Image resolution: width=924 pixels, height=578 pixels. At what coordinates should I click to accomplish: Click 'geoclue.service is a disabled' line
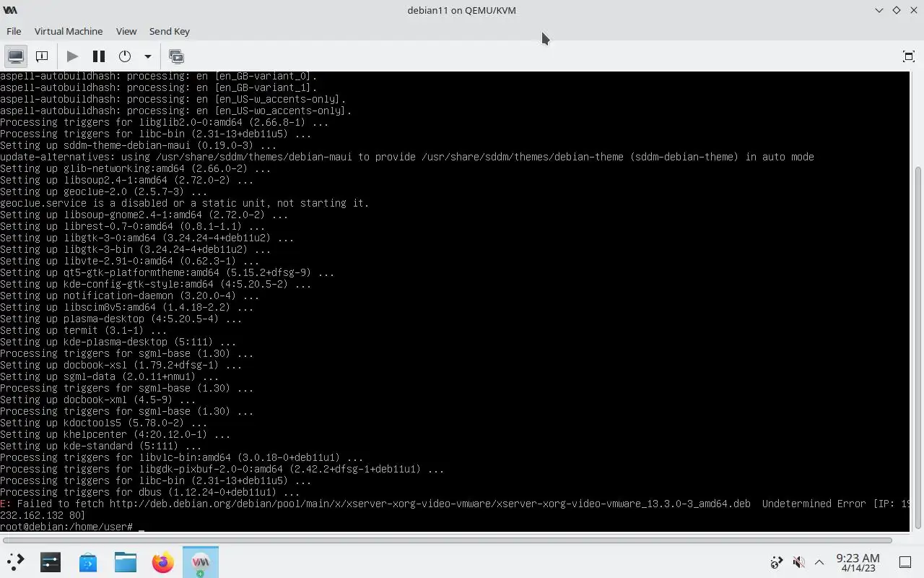184,203
